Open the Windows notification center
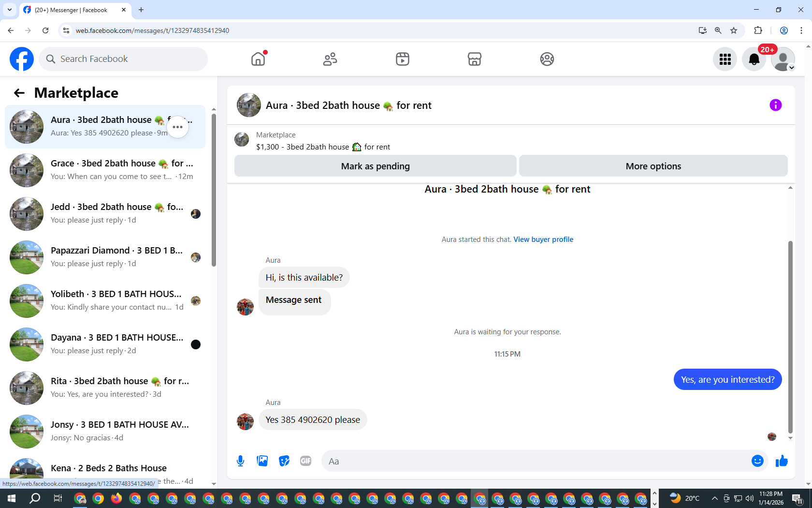Viewport: 812px width, 508px height. tap(797, 498)
